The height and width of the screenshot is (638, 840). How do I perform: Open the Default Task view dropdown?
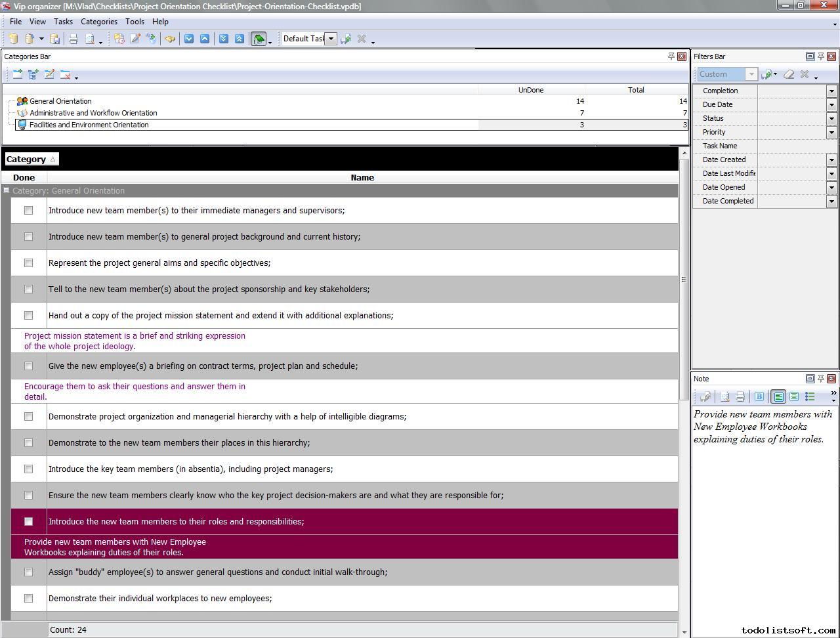[x=331, y=39]
